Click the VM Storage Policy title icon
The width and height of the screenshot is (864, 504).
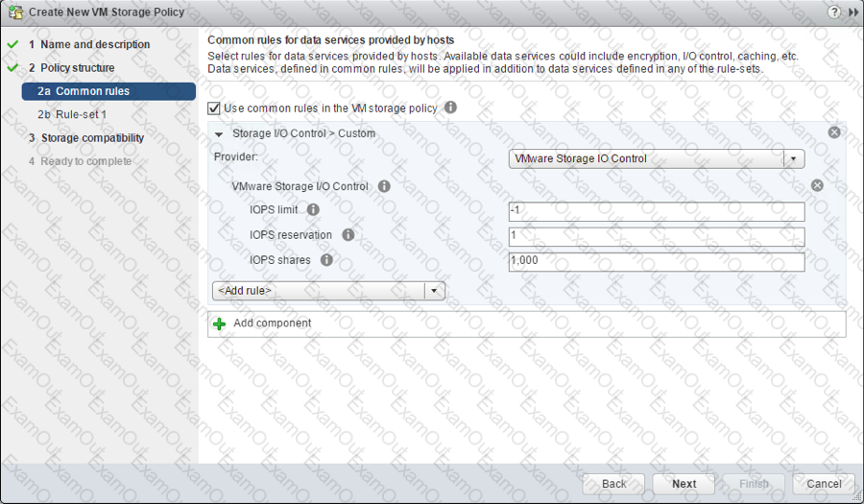tap(14, 12)
